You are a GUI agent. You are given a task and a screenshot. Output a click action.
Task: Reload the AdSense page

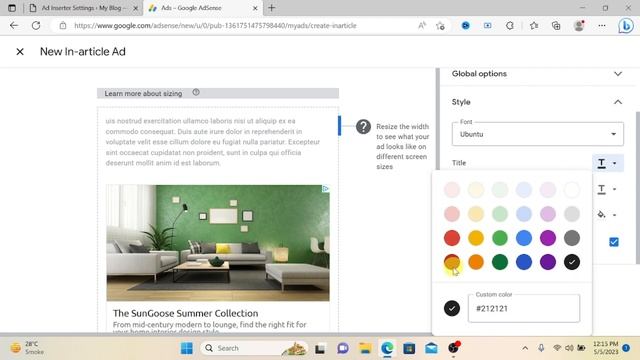pyautogui.click(x=36, y=25)
